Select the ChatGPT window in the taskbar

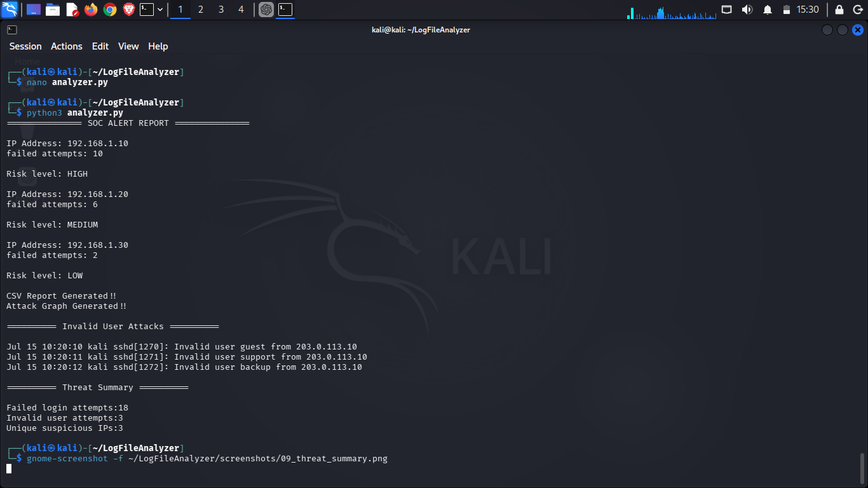pos(266,10)
